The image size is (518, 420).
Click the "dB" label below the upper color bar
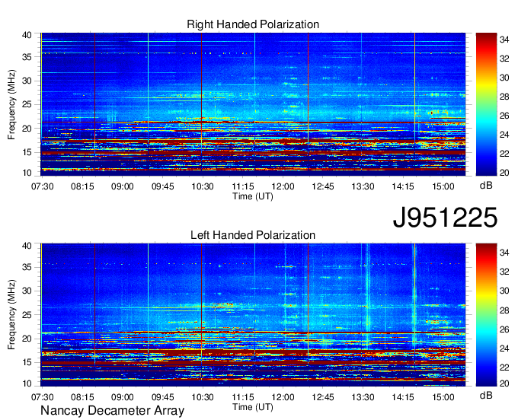(486, 186)
